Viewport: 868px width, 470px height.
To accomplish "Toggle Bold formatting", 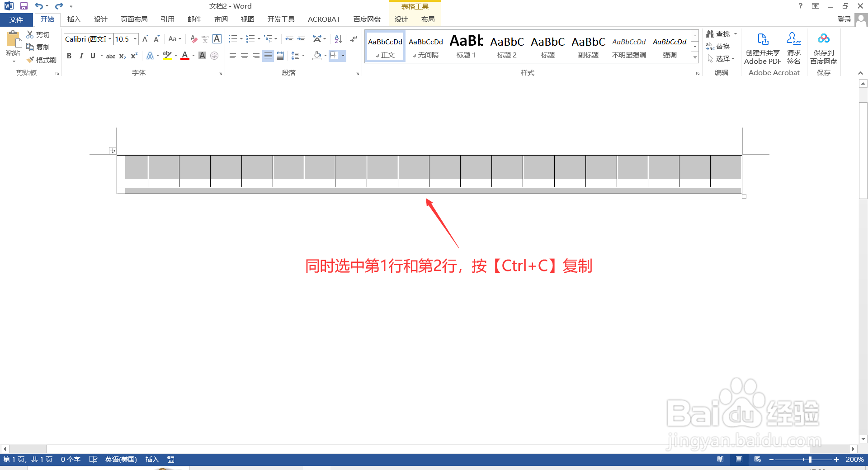I will click(x=69, y=56).
